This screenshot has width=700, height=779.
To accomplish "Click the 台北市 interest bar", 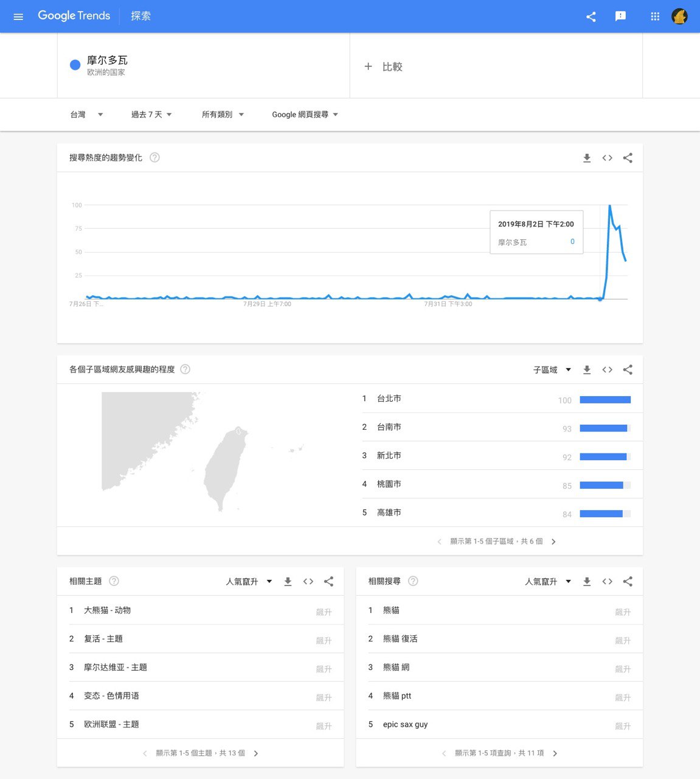I will point(605,400).
